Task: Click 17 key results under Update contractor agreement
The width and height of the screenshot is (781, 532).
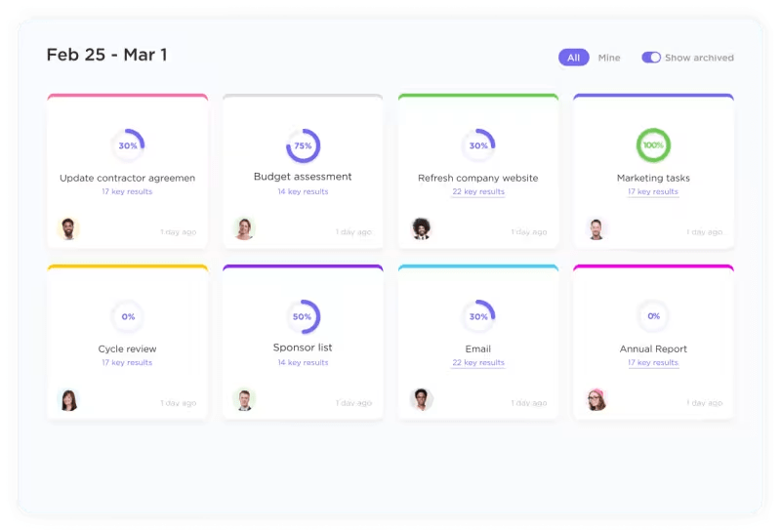Action: pos(127,191)
